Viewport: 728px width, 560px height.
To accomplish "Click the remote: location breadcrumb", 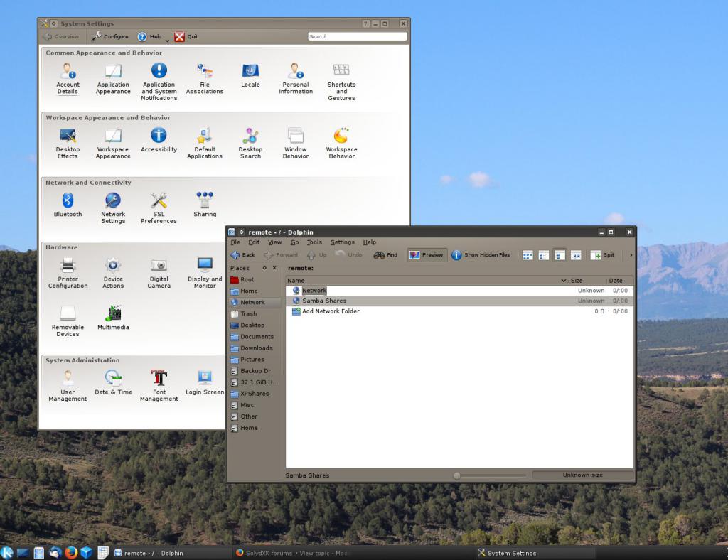I will [301, 268].
